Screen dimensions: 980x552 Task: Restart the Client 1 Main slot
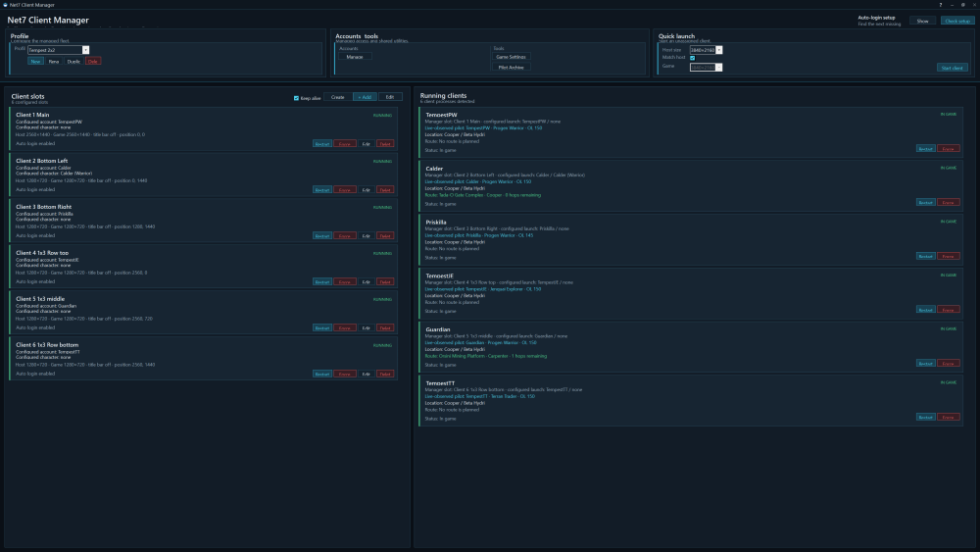(321, 144)
